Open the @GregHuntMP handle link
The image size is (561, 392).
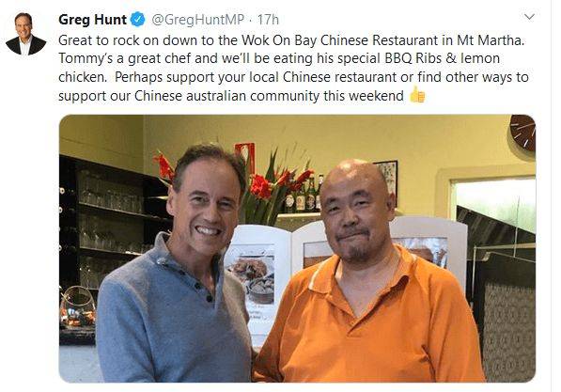[198, 20]
